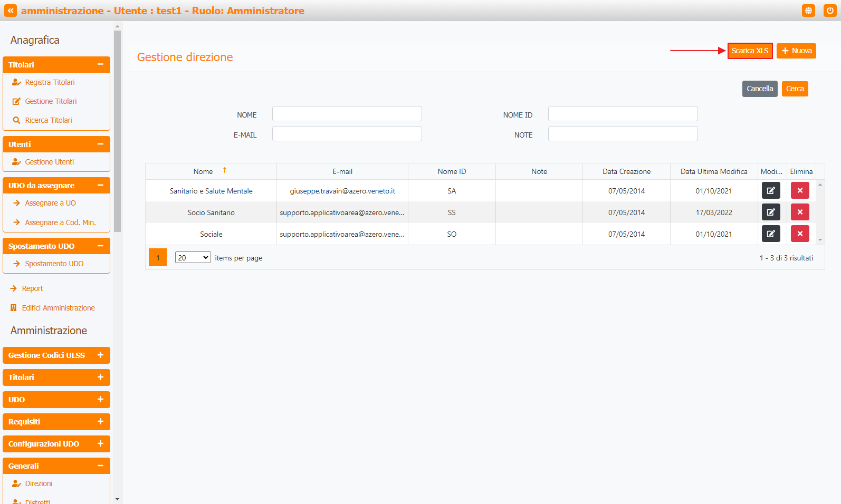Sort table by Nome column header

click(203, 171)
